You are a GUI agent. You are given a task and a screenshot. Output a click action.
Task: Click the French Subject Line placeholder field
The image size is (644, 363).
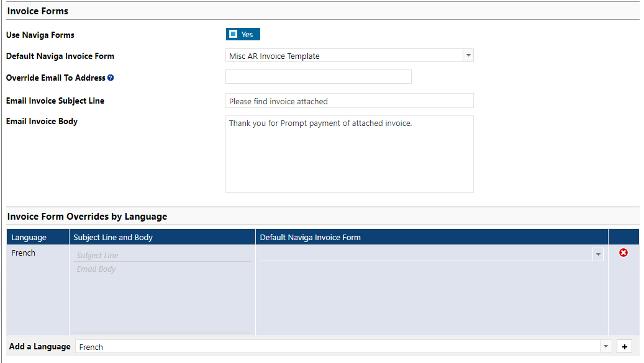tap(161, 255)
